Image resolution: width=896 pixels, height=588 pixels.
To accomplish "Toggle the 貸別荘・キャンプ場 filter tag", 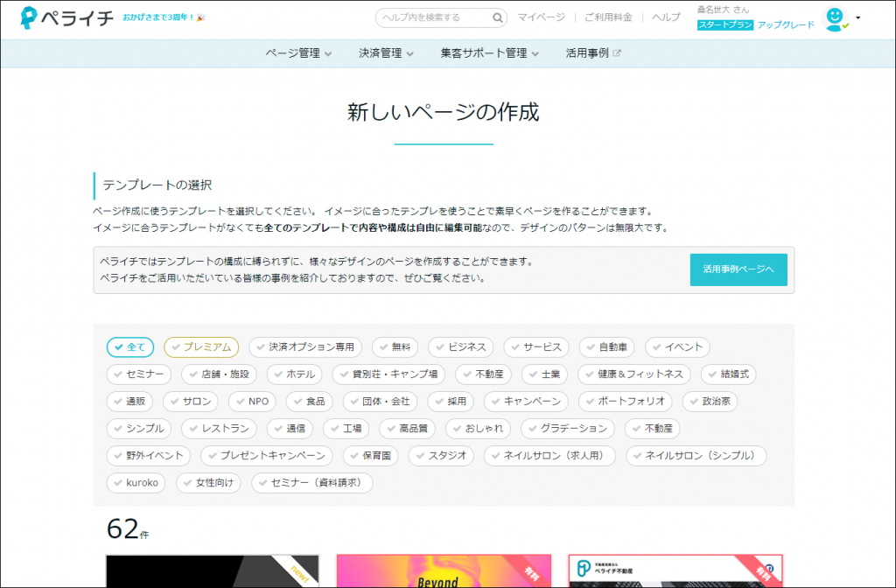I will click(388, 374).
